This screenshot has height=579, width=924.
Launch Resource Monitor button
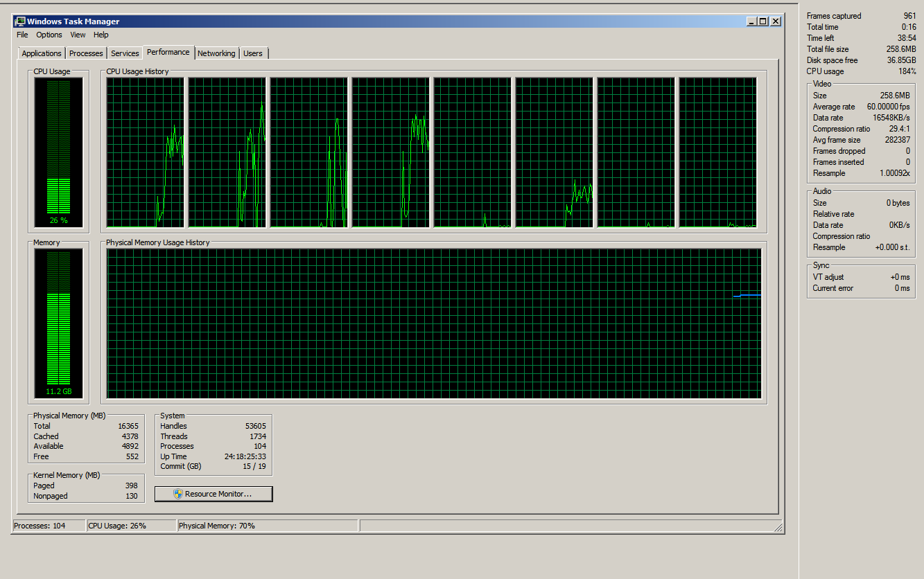(x=213, y=494)
